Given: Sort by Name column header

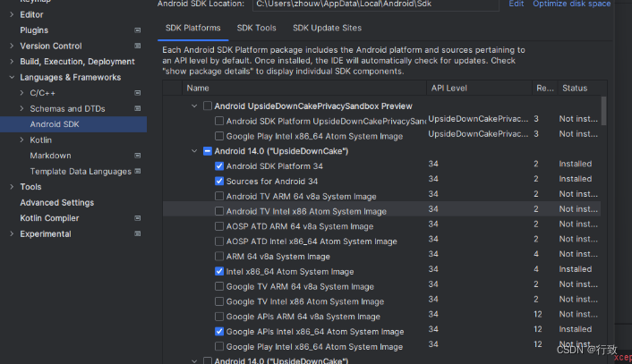Looking at the screenshot, I should [304, 88].
